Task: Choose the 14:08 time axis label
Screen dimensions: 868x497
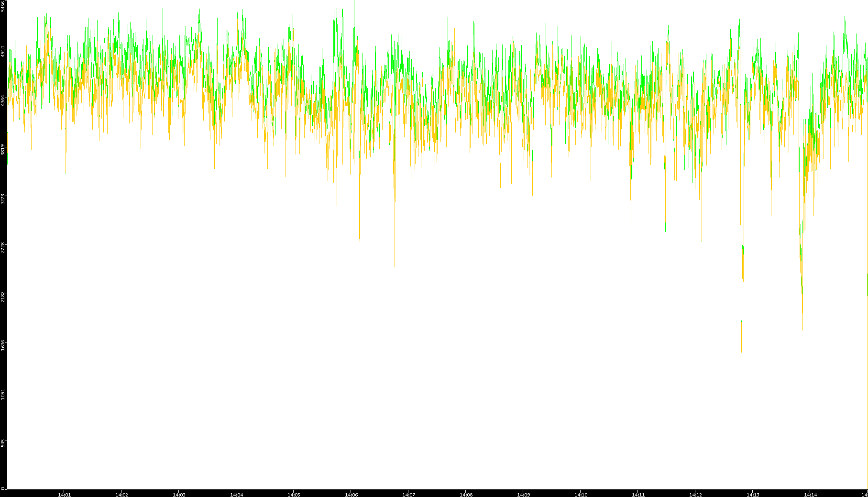Action: [466, 495]
